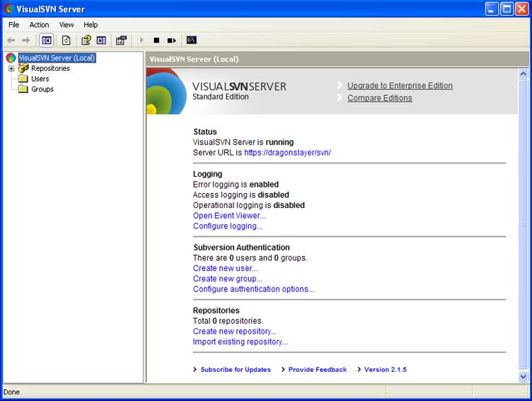This screenshot has height=401, width=532.
Task: Click 'Total 0 repositories' text
Action: tap(228, 321)
